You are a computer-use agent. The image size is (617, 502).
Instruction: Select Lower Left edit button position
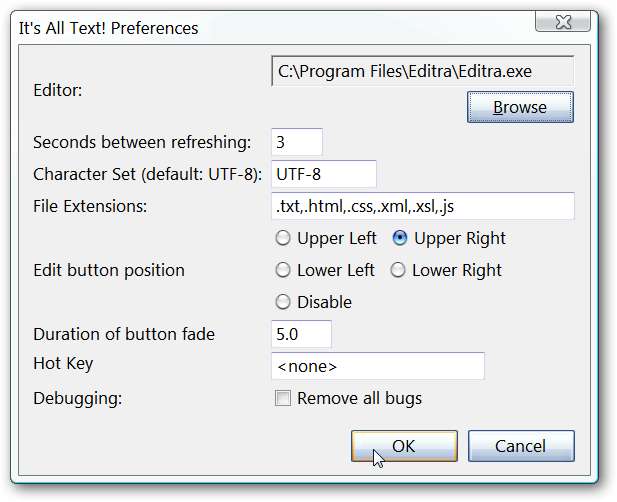coord(283,270)
